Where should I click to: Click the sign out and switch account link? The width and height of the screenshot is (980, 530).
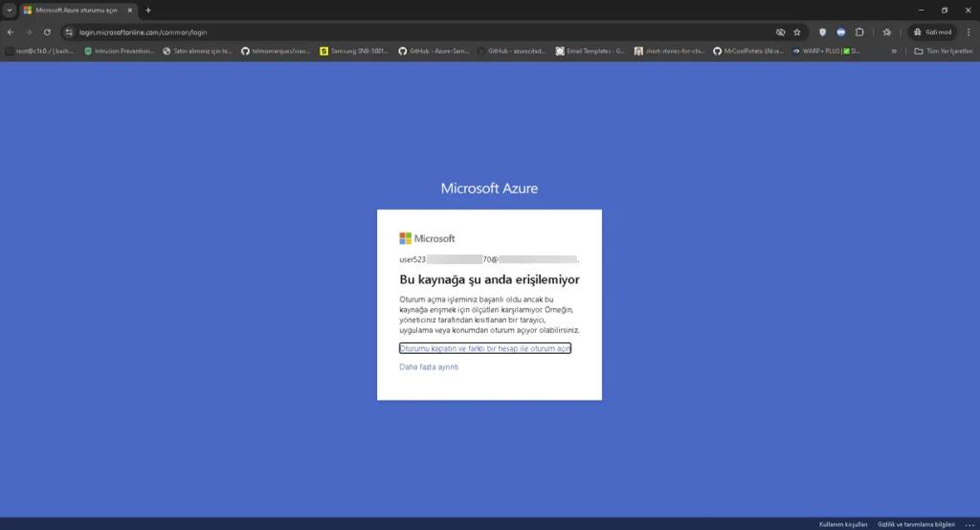click(485, 348)
